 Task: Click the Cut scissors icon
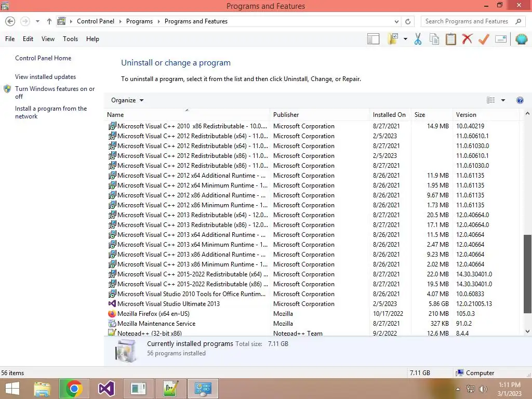coord(418,39)
